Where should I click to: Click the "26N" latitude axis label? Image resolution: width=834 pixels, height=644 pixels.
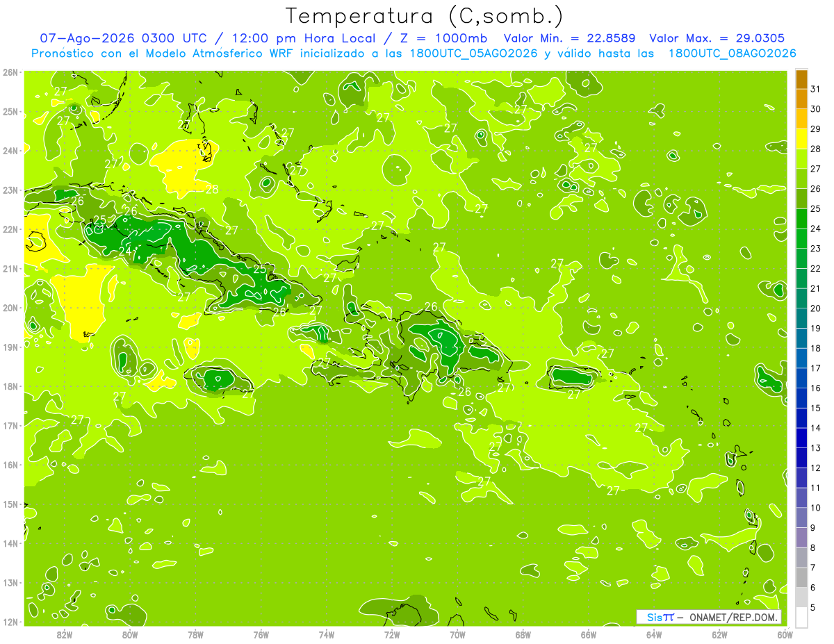point(10,72)
